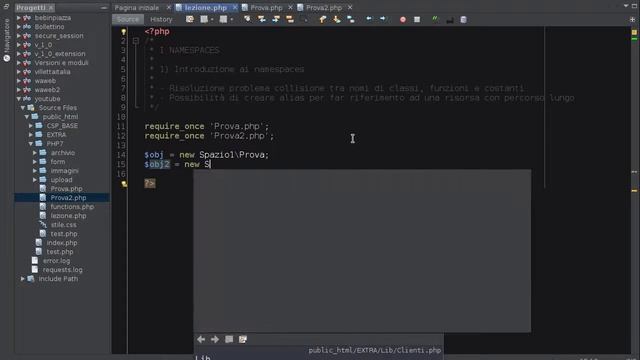Collapse the Source Files node
This screenshot has width=640, height=360.
coord(22,108)
